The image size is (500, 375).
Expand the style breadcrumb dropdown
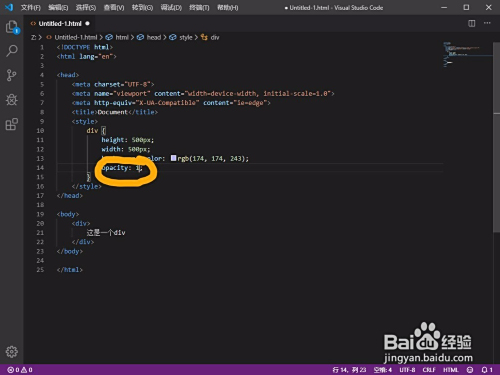point(182,37)
